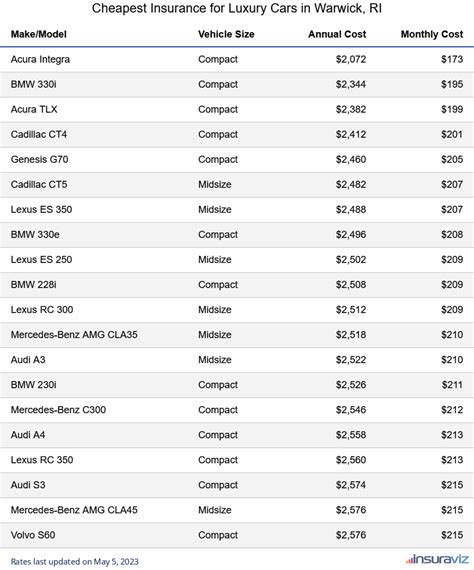Select the Volvo S60 model name
This screenshot has height=570, width=474.
(33, 535)
